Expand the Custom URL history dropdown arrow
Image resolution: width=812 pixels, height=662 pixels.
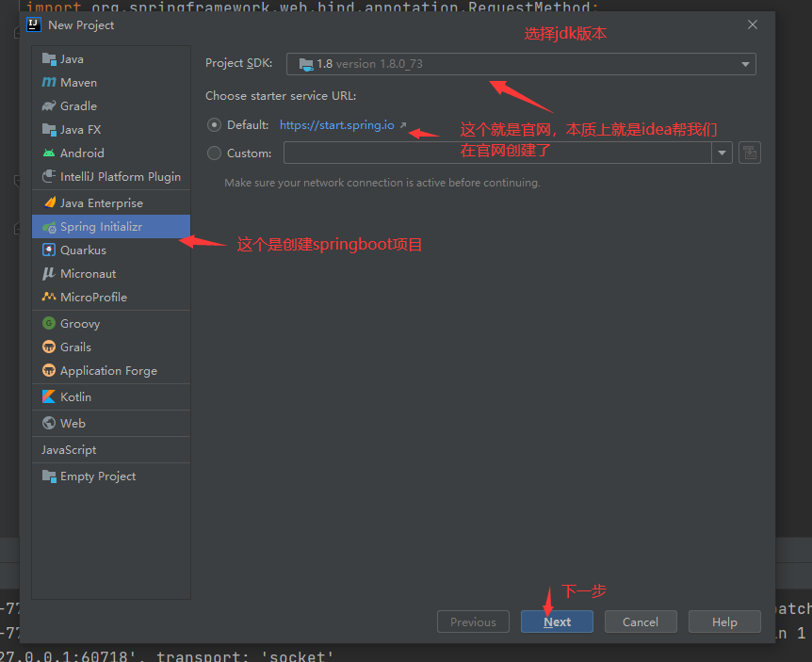coord(722,153)
